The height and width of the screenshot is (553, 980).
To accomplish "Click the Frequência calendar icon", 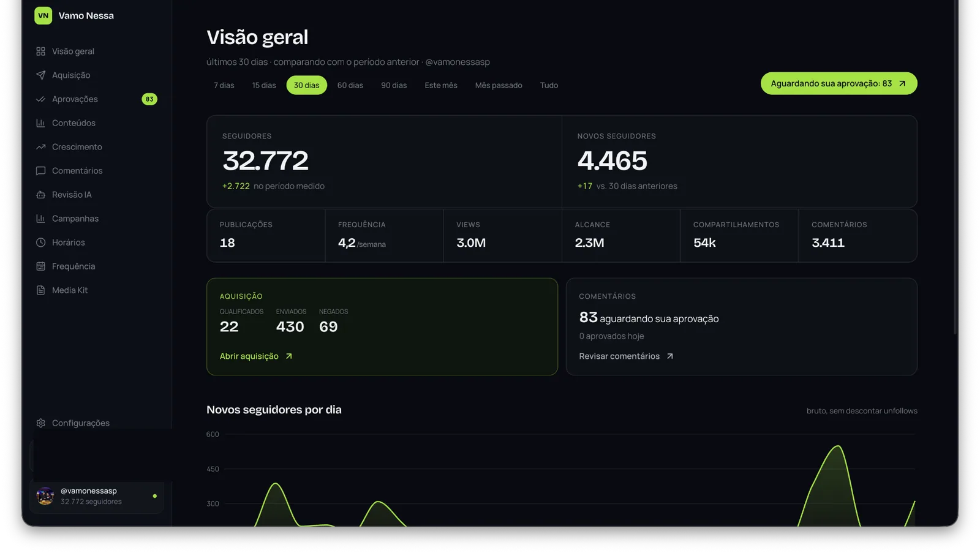I will tap(40, 266).
